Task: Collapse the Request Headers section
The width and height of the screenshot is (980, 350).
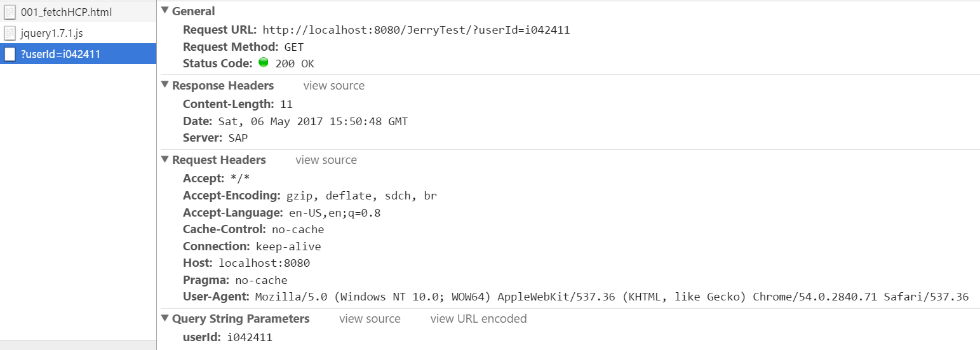Action: coord(165,159)
